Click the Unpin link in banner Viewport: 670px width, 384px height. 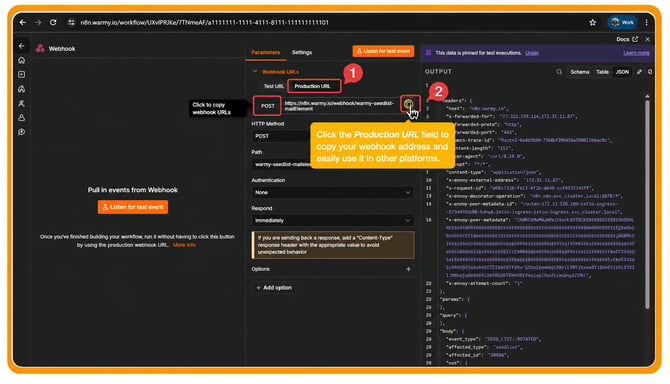(532, 53)
